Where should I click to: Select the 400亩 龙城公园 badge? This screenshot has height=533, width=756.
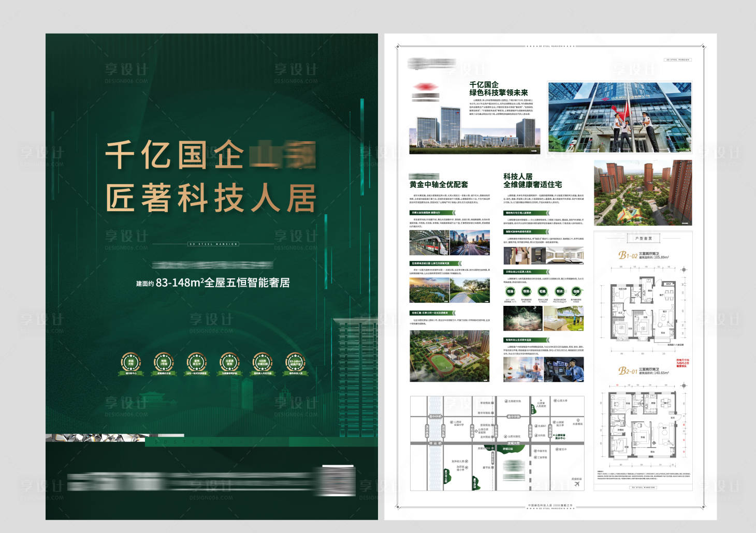pos(263,363)
